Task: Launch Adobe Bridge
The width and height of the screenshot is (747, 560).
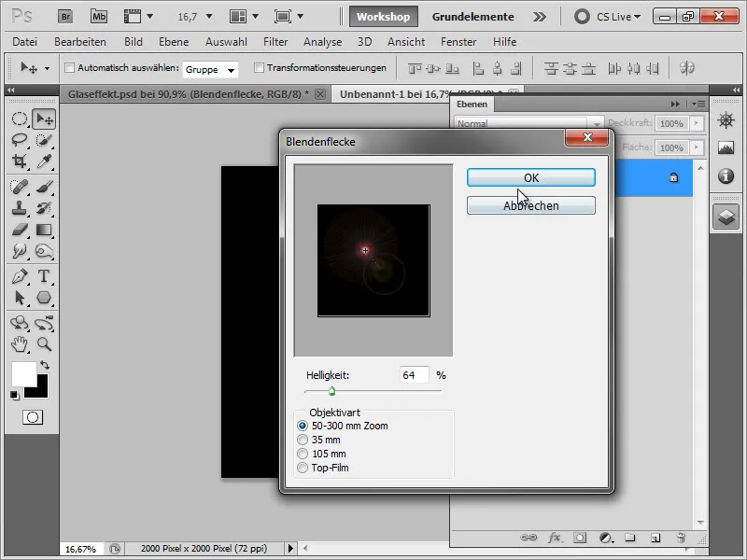Action: [65, 17]
